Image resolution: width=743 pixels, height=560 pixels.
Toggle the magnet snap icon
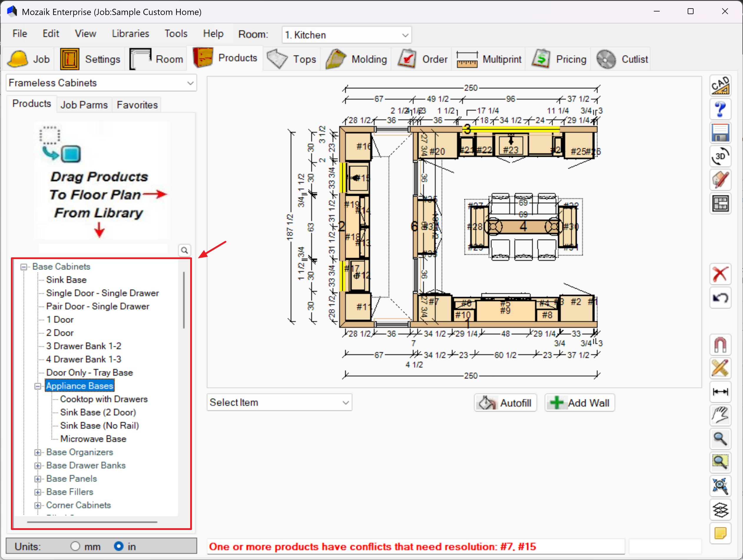(x=720, y=345)
